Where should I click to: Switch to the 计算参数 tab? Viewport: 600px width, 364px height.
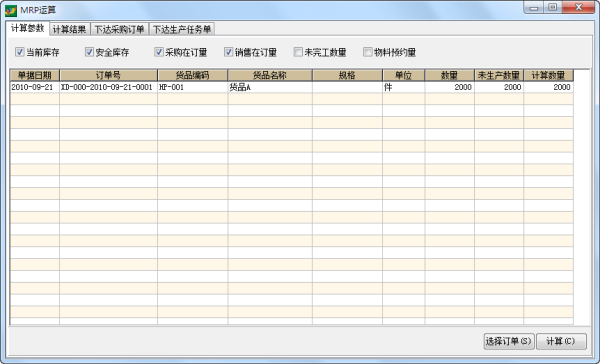pos(28,28)
